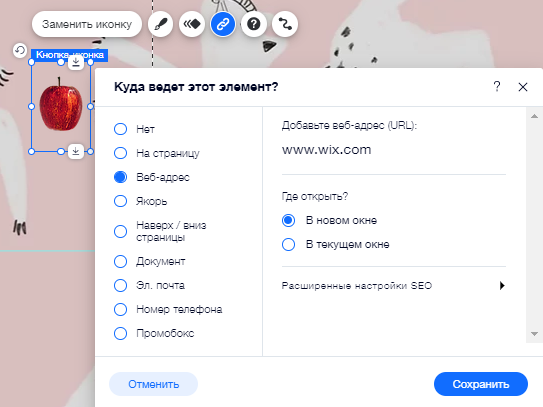Click the connect-to-data curved icon

(285, 24)
